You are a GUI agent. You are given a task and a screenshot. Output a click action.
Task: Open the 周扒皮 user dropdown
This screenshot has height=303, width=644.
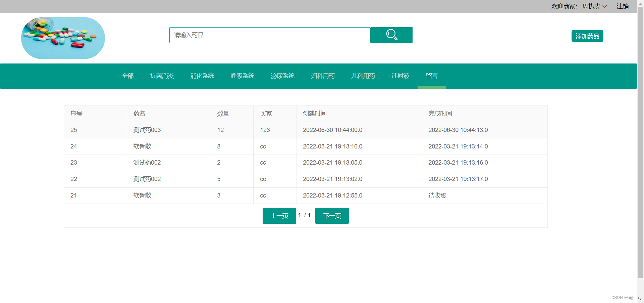(x=594, y=6)
